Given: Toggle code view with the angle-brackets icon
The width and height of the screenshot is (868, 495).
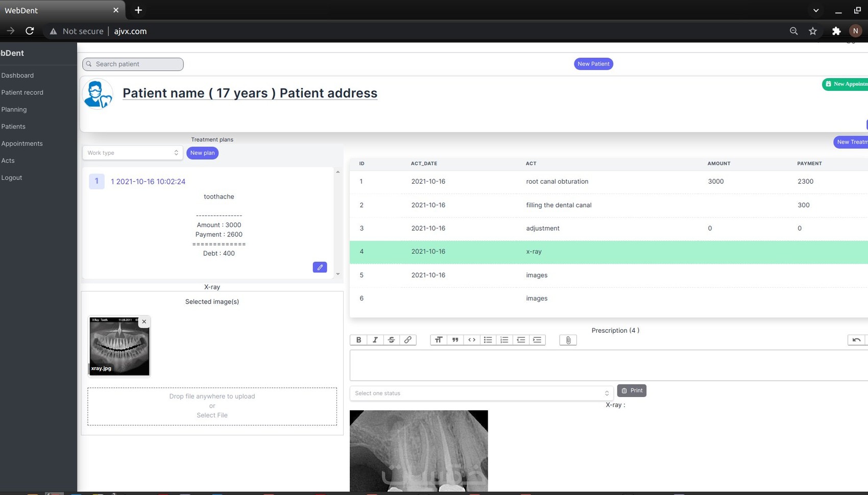Looking at the screenshot, I should click(x=471, y=339).
